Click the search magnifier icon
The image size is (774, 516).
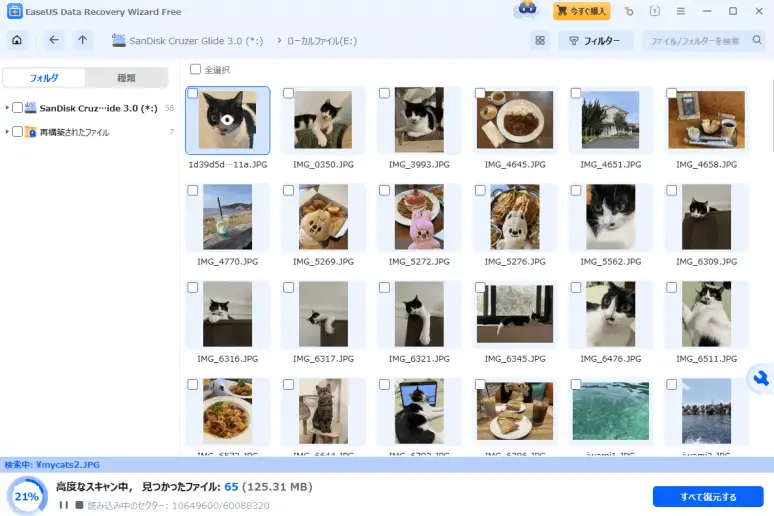[757, 40]
